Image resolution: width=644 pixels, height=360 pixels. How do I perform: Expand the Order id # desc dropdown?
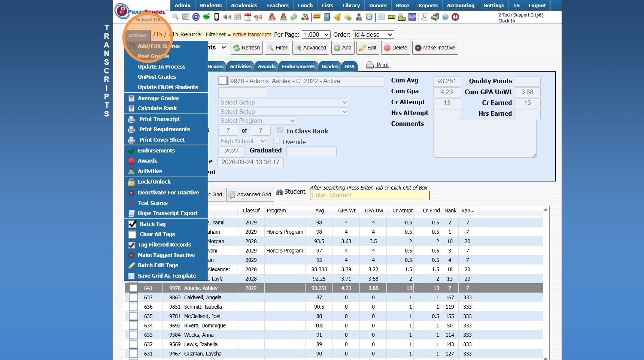[x=373, y=34]
